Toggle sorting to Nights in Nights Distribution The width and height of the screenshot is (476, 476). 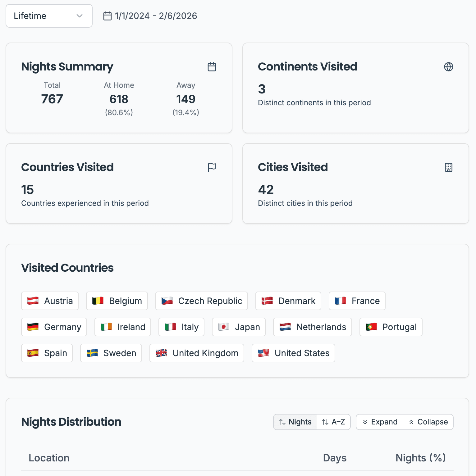pos(295,422)
